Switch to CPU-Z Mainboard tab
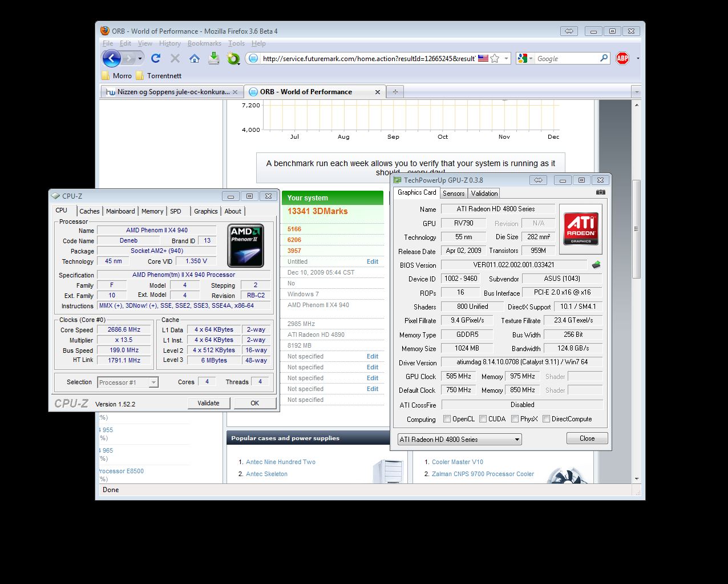The height and width of the screenshot is (584, 728). [120, 211]
